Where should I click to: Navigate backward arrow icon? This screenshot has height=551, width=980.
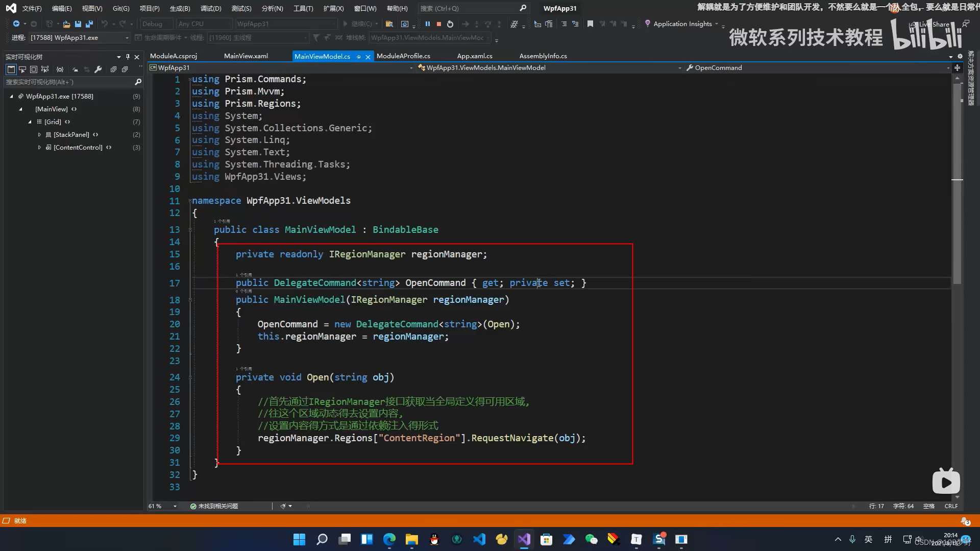16,24
